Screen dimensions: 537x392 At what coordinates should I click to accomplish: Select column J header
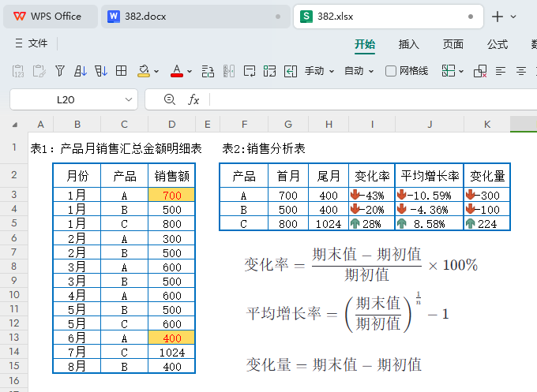click(430, 124)
